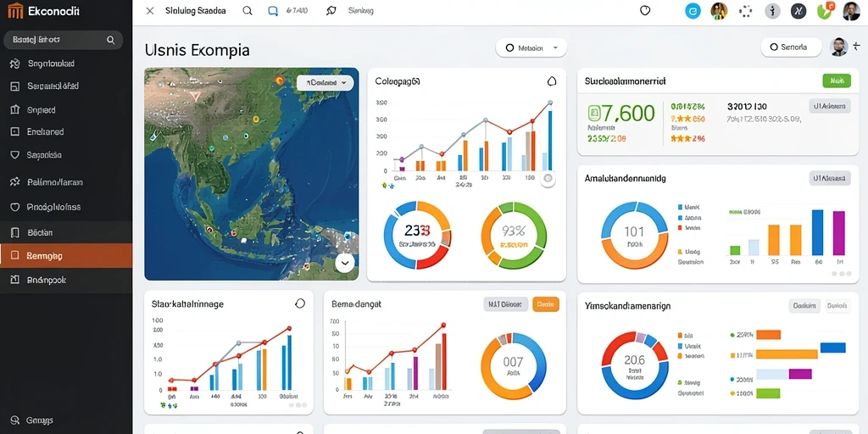Image resolution: width=868 pixels, height=434 pixels.
Task: Click the blue chat bubble icon
Action: (x=272, y=10)
